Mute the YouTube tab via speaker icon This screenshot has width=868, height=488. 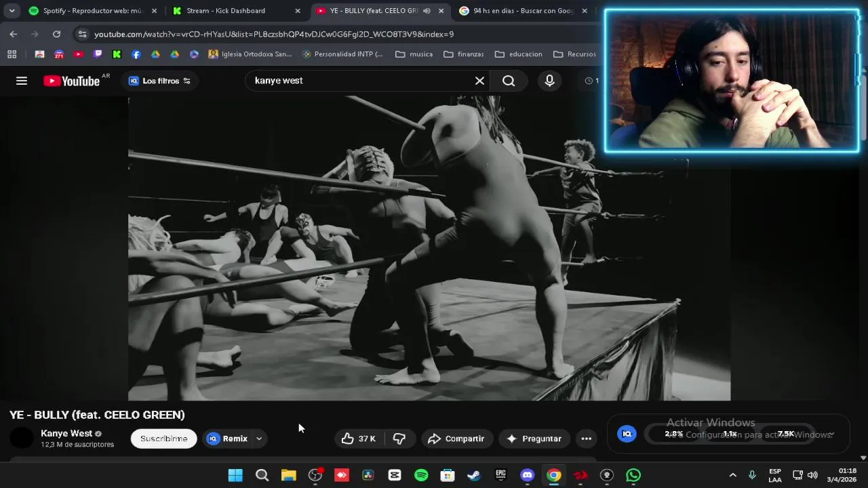pyautogui.click(x=427, y=11)
